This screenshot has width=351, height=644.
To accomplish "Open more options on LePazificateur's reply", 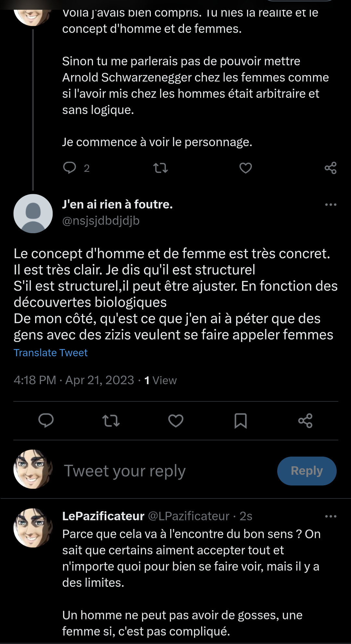I will click(331, 516).
